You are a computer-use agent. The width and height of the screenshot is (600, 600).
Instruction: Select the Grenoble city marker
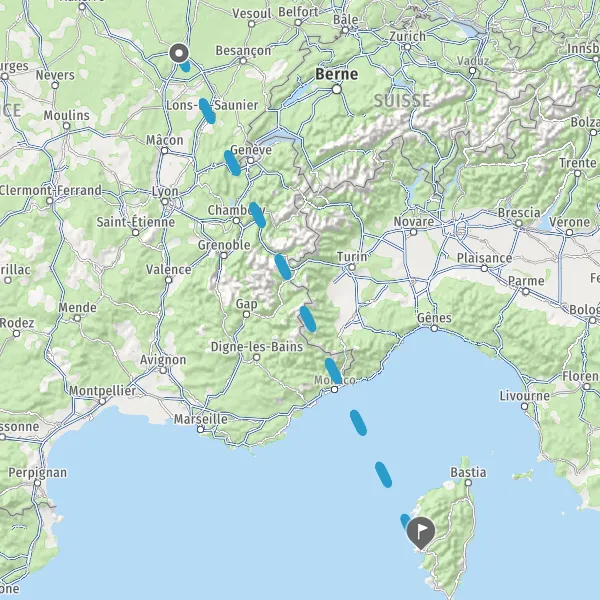[x=224, y=256]
